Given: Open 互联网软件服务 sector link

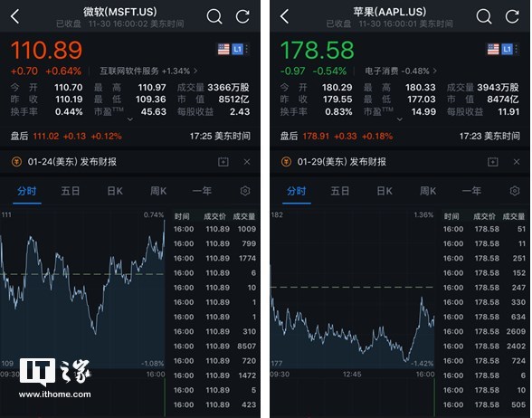Looking at the screenshot, I should click(x=148, y=71).
